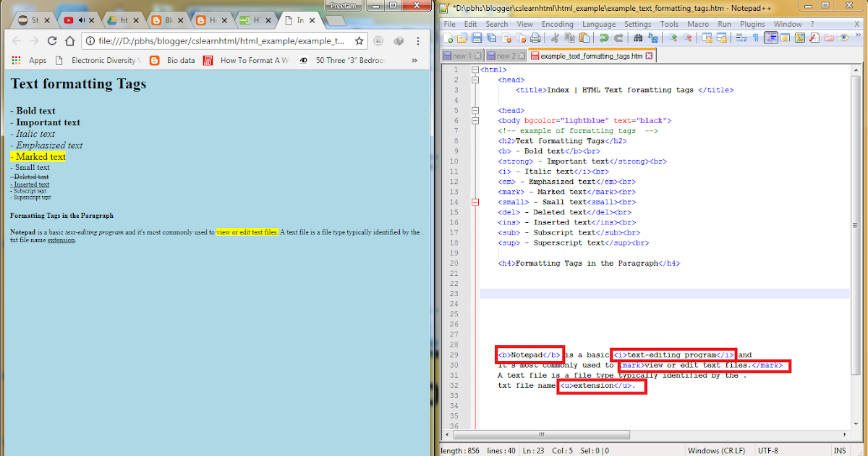Close the example_text_formatting_tags.htm tab

pos(649,56)
